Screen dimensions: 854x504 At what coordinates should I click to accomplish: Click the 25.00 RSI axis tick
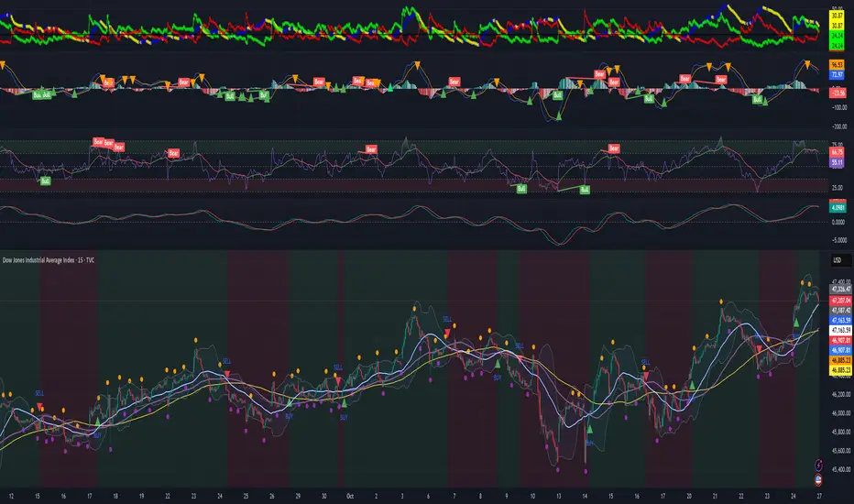837,188
